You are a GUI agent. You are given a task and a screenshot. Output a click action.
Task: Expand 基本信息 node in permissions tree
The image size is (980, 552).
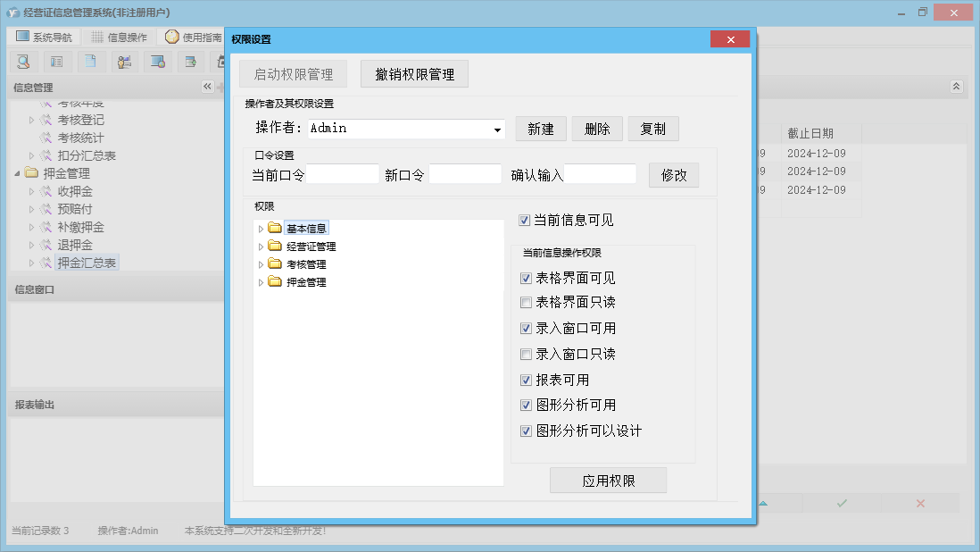pos(262,229)
